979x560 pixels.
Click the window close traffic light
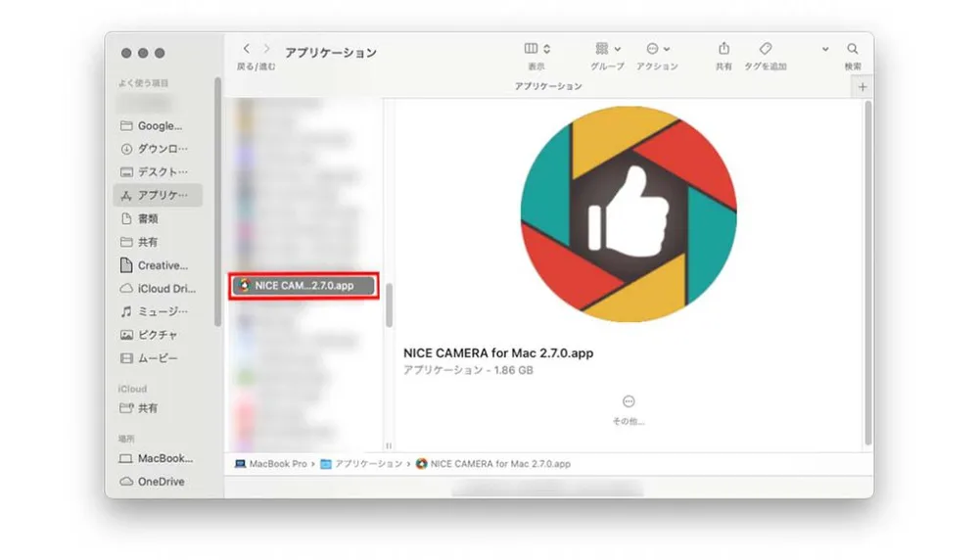(x=126, y=53)
